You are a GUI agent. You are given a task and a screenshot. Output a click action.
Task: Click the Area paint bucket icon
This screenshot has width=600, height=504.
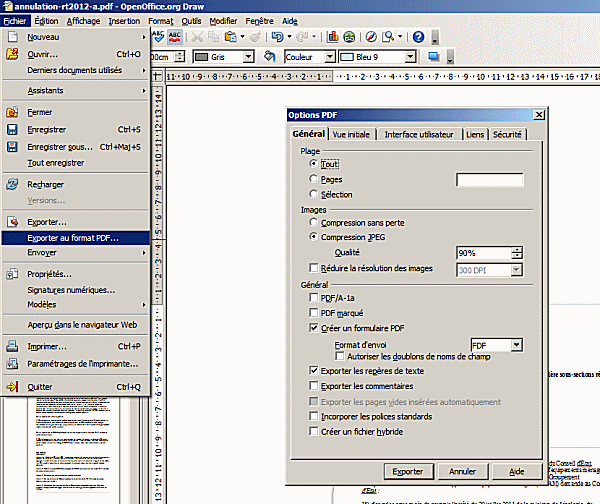tap(270, 57)
